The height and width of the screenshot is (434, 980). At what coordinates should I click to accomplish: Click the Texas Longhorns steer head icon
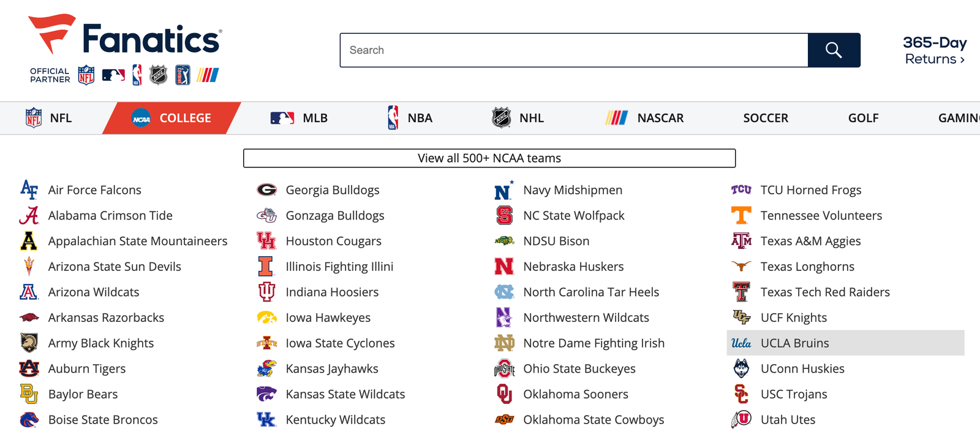[x=741, y=267]
